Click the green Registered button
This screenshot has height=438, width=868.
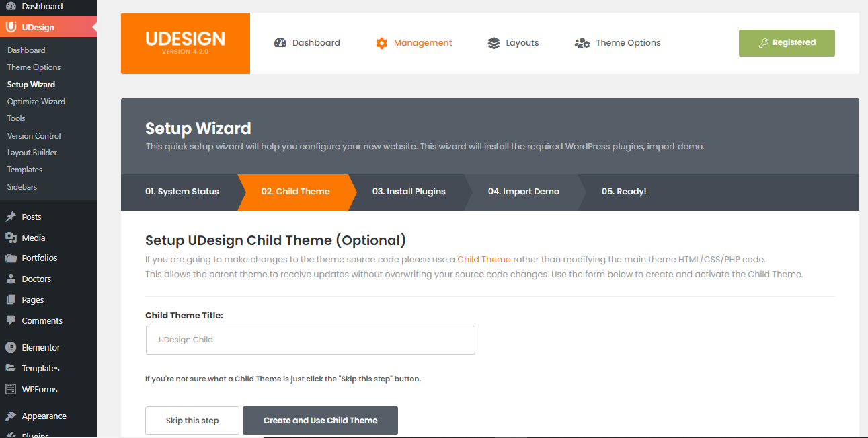(787, 43)
